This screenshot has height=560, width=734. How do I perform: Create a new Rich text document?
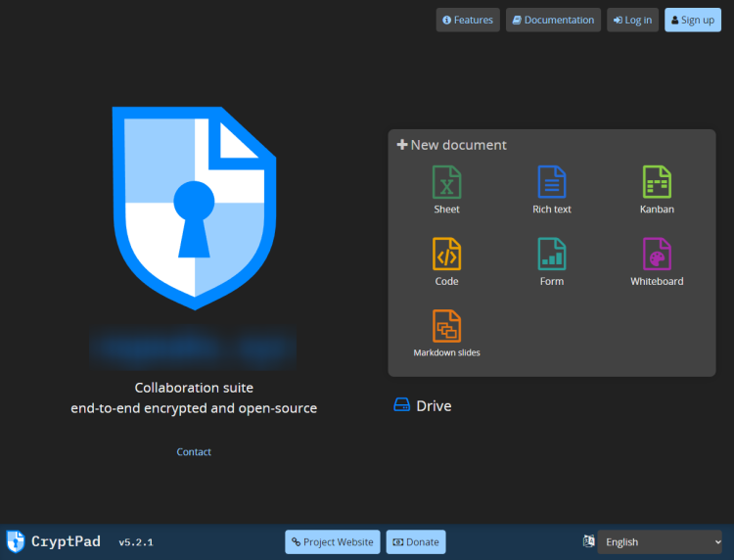(x=551, y=190)
